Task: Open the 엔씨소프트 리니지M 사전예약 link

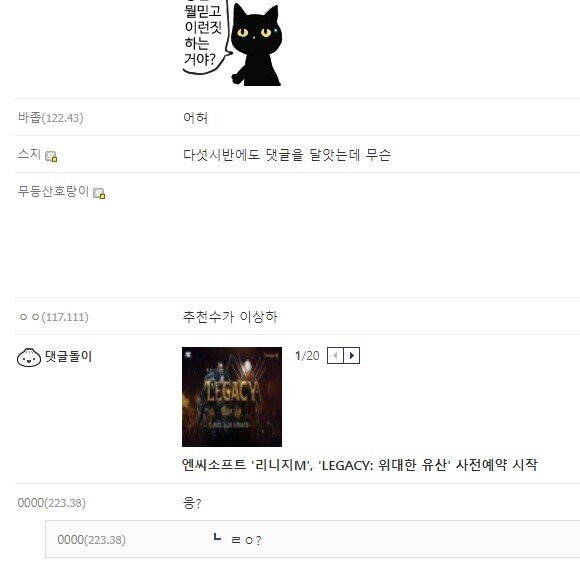Action: click(359, 465)
